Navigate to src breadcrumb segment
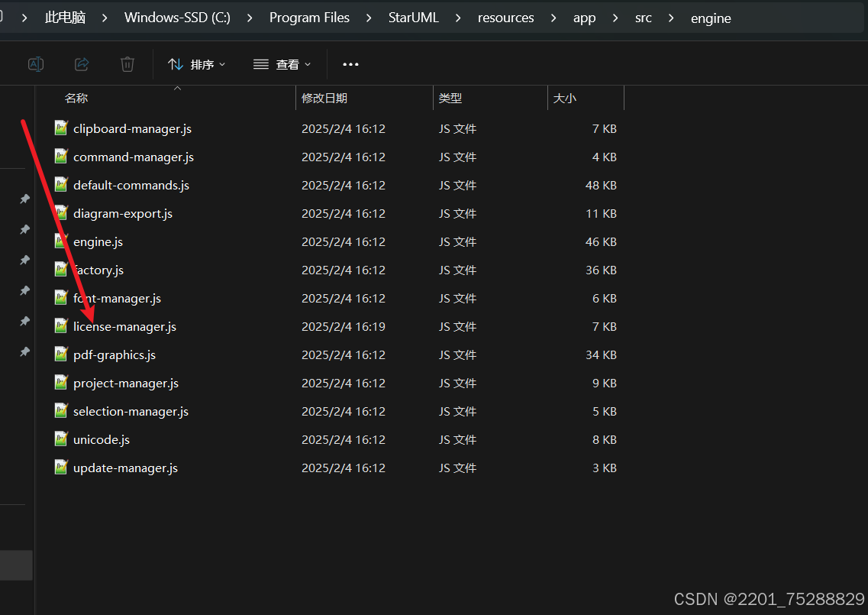This screenshot has height=615, width=868. [644, 18]
